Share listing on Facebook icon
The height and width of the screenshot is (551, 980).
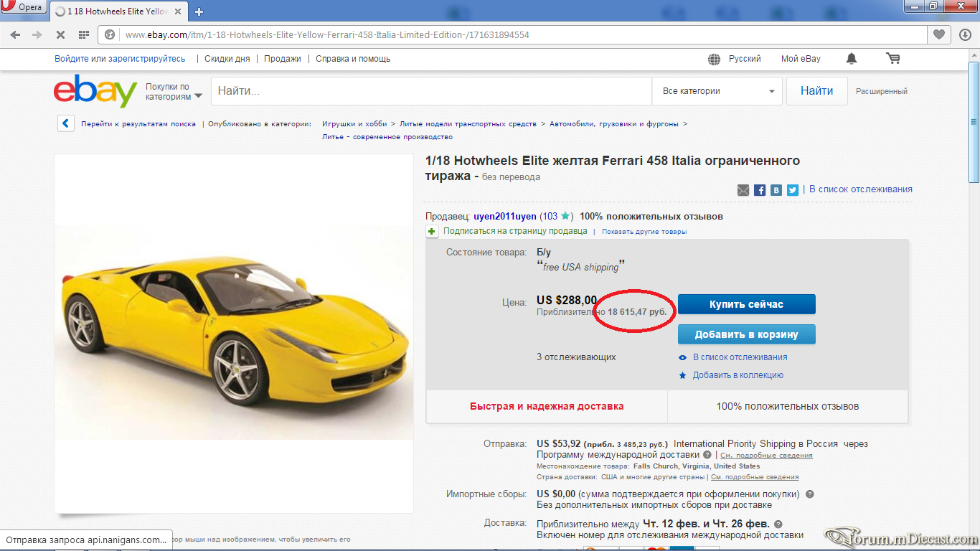coord(760,190)
